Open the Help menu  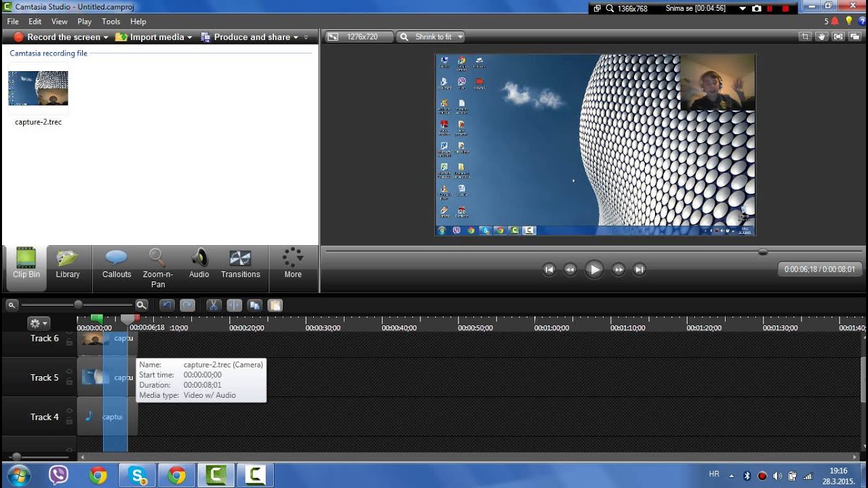[x=138, y=22]
